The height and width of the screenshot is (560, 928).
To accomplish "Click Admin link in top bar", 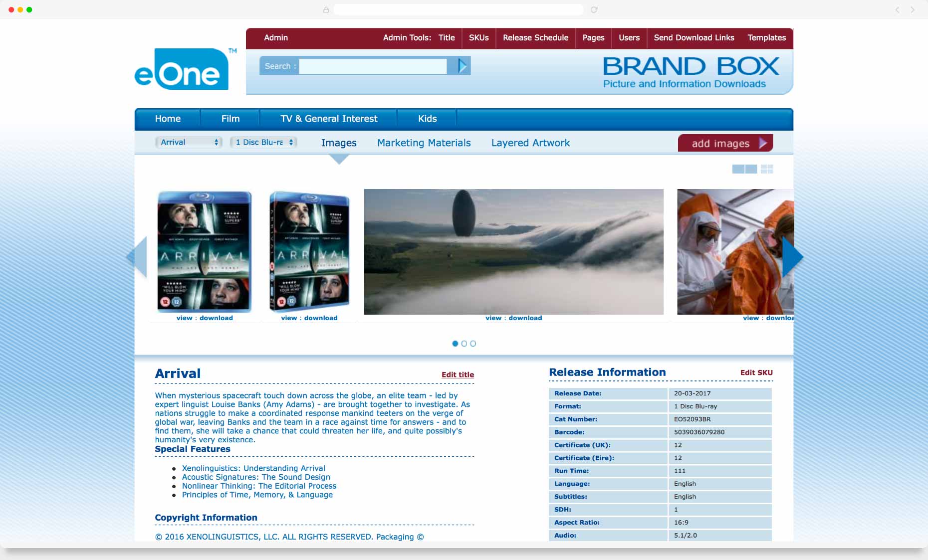I will point(276,38).
